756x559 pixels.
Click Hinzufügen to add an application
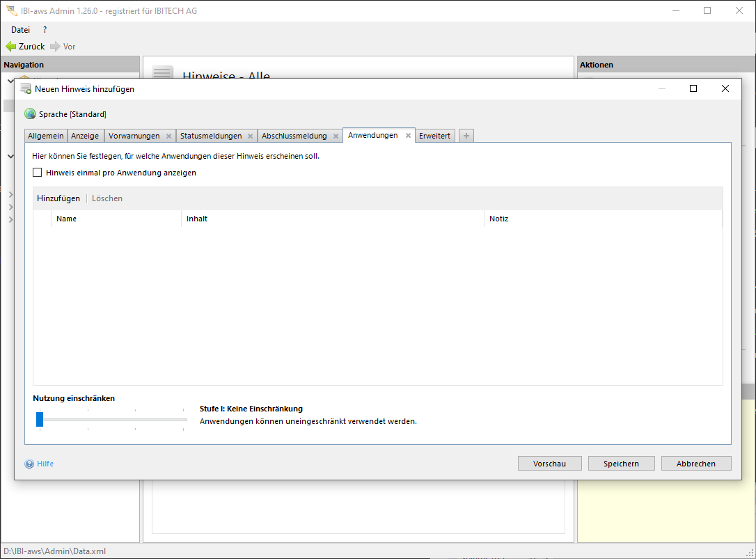(x=58, y=198)
